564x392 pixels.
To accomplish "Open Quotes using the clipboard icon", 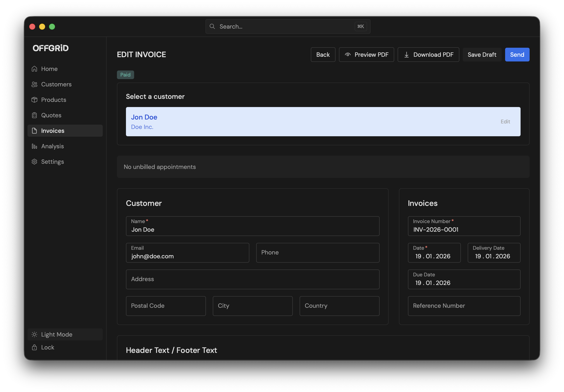I will coord(34,115).
